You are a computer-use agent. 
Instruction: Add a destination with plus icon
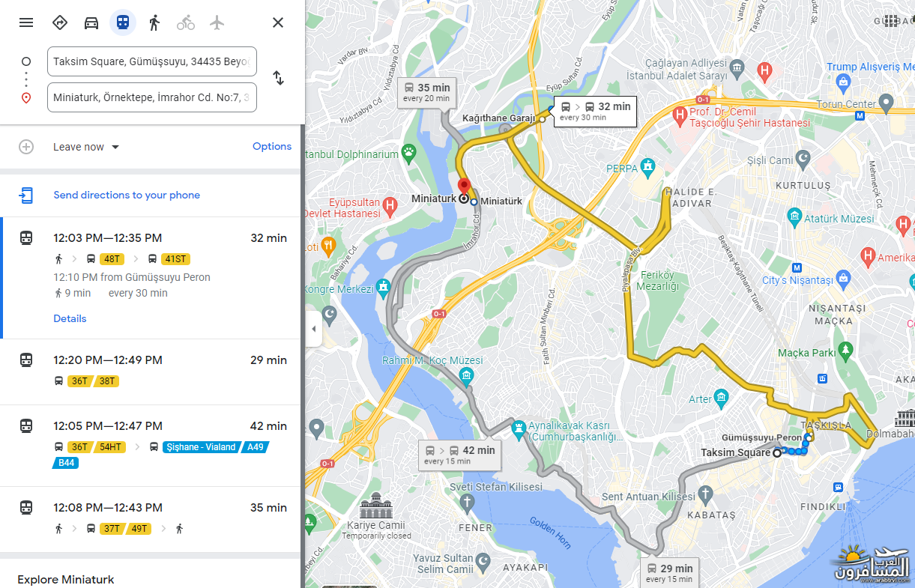(x=26, y=147)
